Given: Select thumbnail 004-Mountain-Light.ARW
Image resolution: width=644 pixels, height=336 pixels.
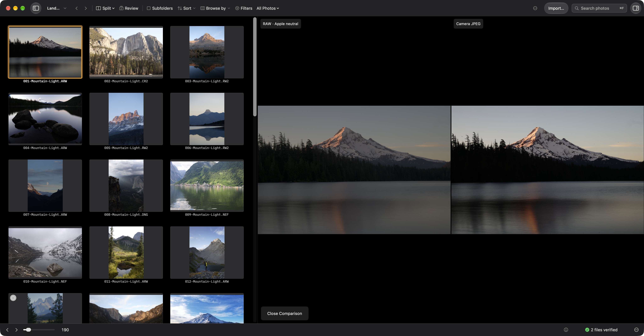Looking at the screenshot, I should (x=45, y=119).
